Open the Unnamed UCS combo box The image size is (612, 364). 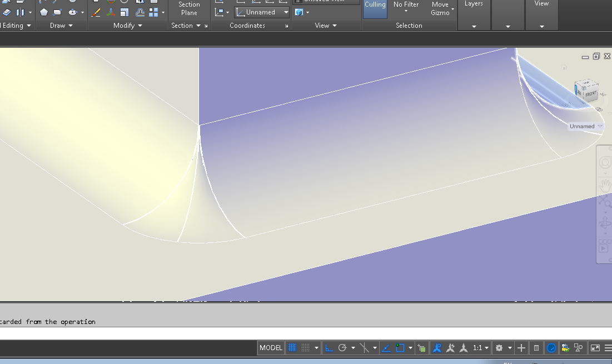tap(262, 12)
